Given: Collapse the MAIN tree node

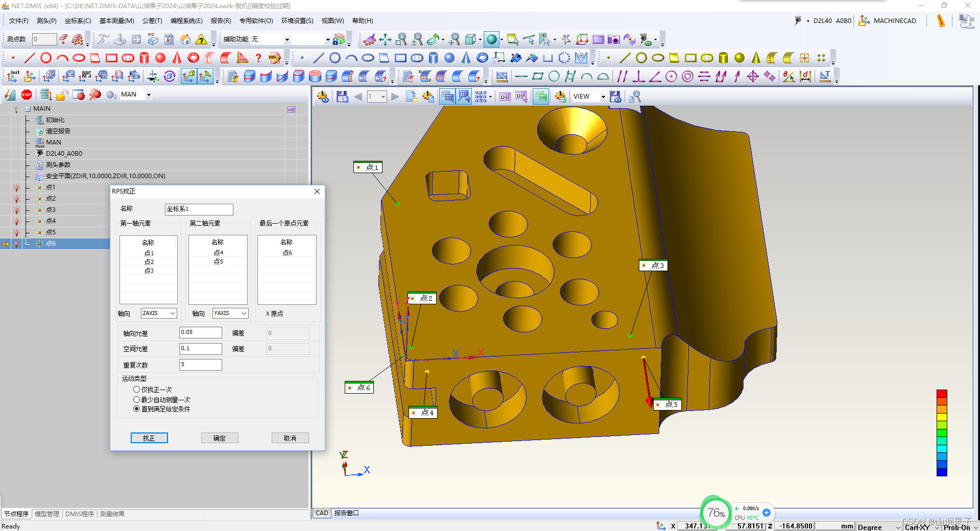Looking at the screenshot, I should (x=28, y=109).
